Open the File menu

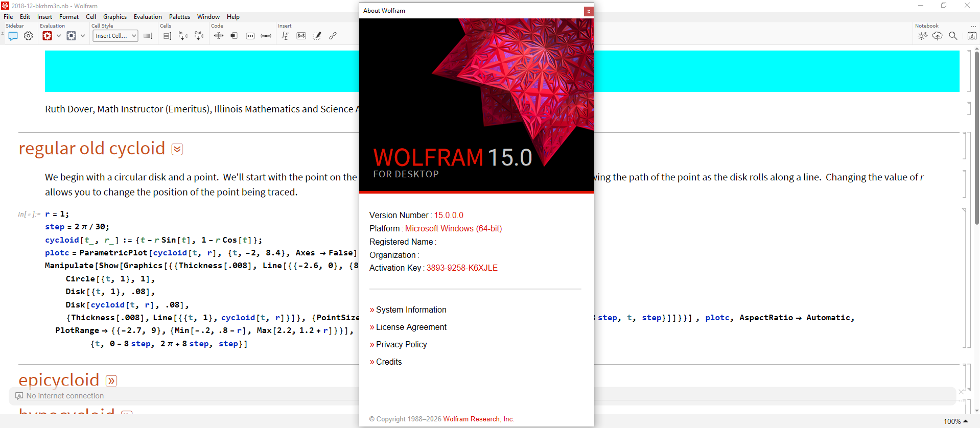(x=8, y=17)
